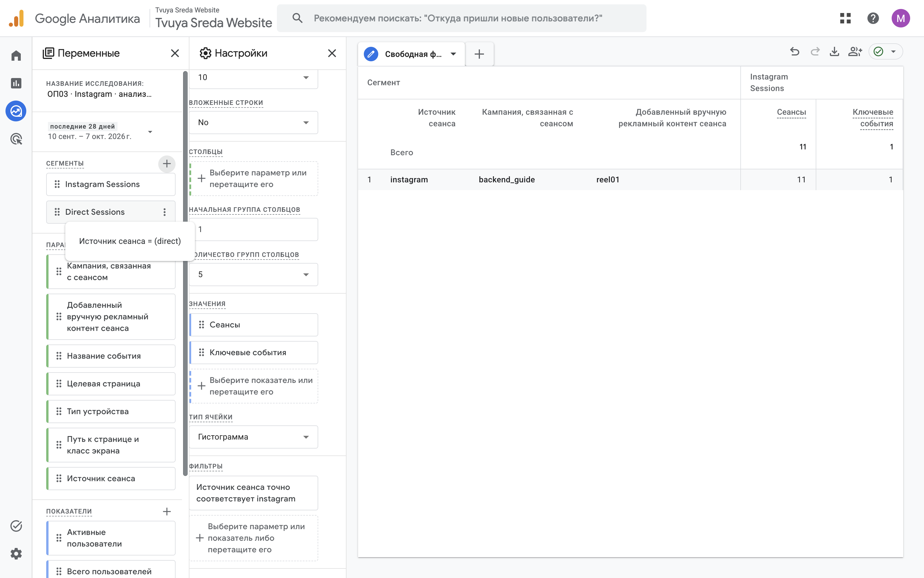
Task: Close the Переменные panel
Action: point(175,53)
